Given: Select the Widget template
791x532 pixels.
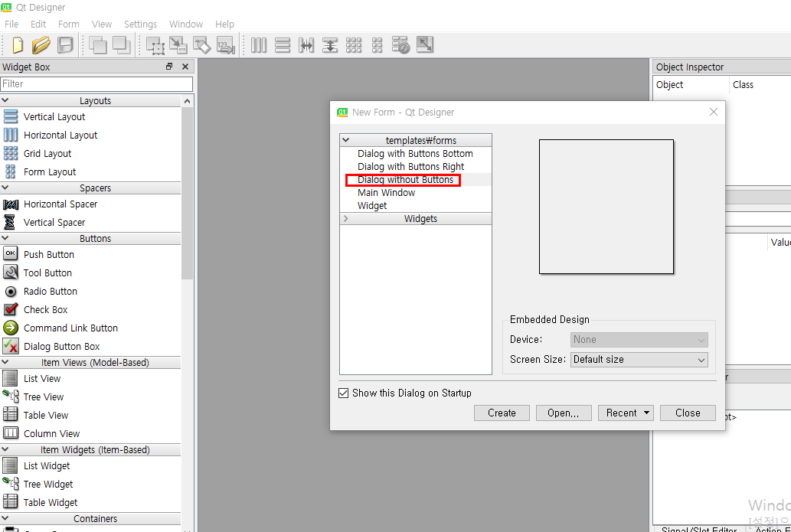Looking at the screenshot, I should tap(372, 206).
